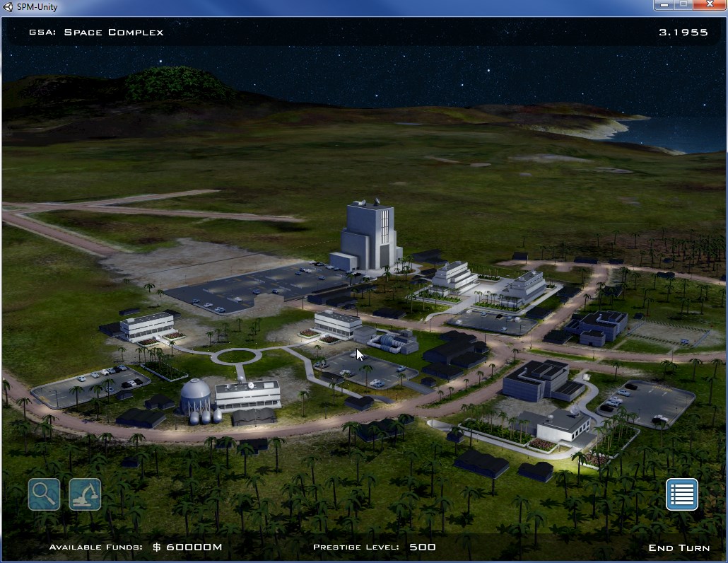This screenshot has height=563, width=728.
Task: Open the list menu icon
Action: (x=681, y=494)
